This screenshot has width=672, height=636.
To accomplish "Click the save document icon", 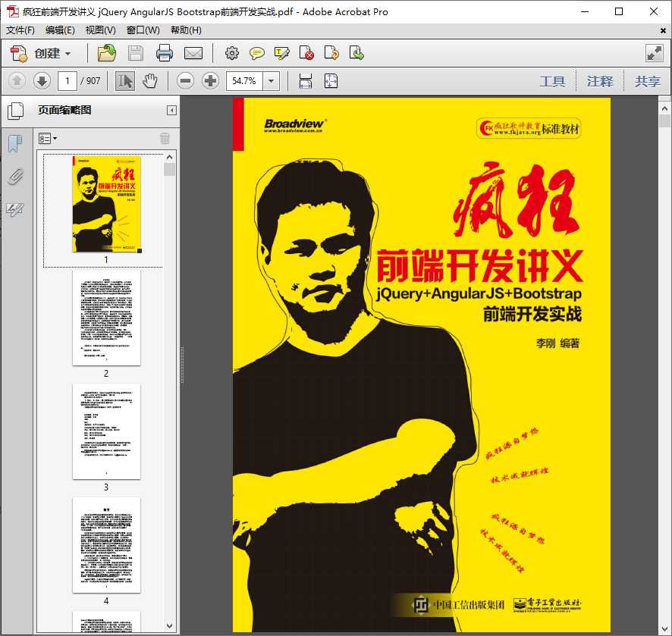I will [x=135, y=53].
